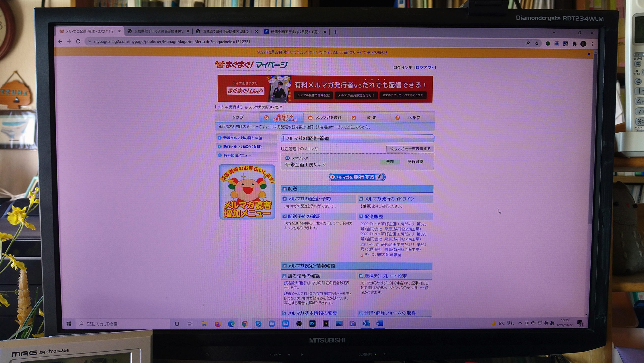Select the ヘルプ navigation tab
Screen dimensions: 644x363
[413, 118]
